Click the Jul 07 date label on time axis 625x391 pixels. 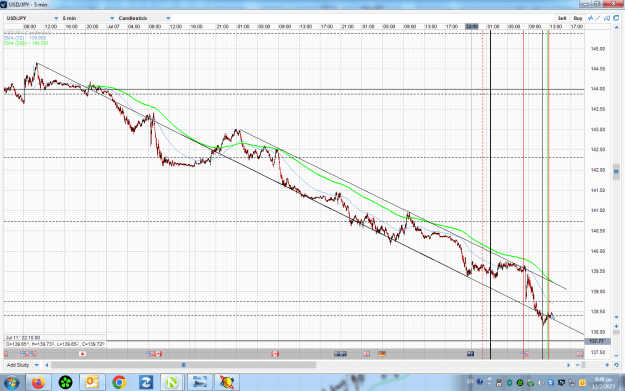coord(113,27)
